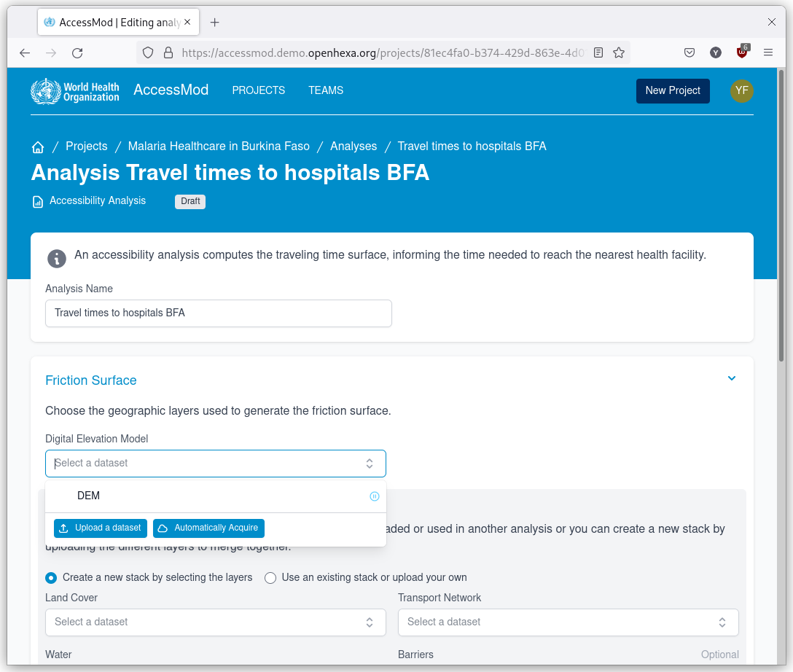Go to the TEAMS navigation item
The image size is (793, 672).
coord(326,90)
